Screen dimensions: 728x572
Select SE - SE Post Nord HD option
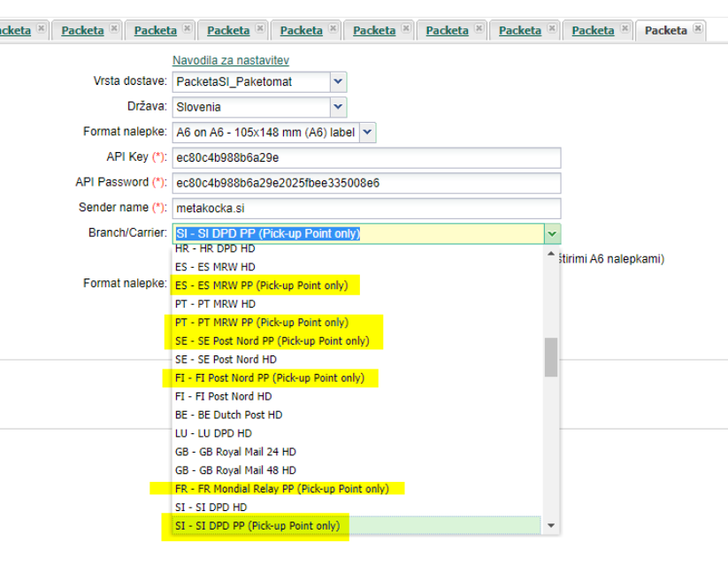(356, 360)
